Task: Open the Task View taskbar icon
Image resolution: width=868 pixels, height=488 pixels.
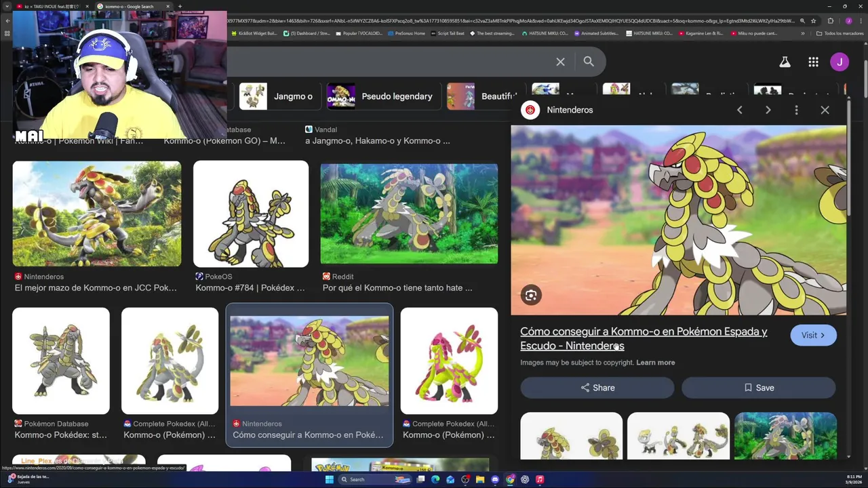Action: pyautogui.click(x=420, y=479)
